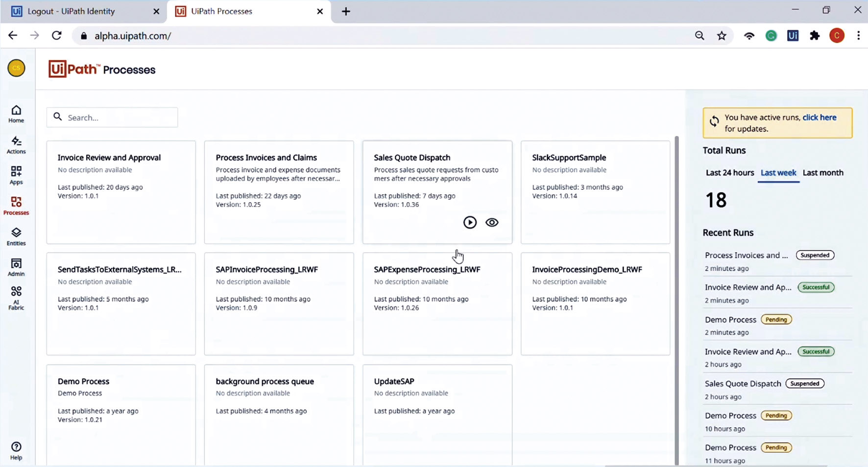Open the Chrome profile avatar C
Image resolution: width=868 pixels, height=467 pixels.
coord(837,35)
